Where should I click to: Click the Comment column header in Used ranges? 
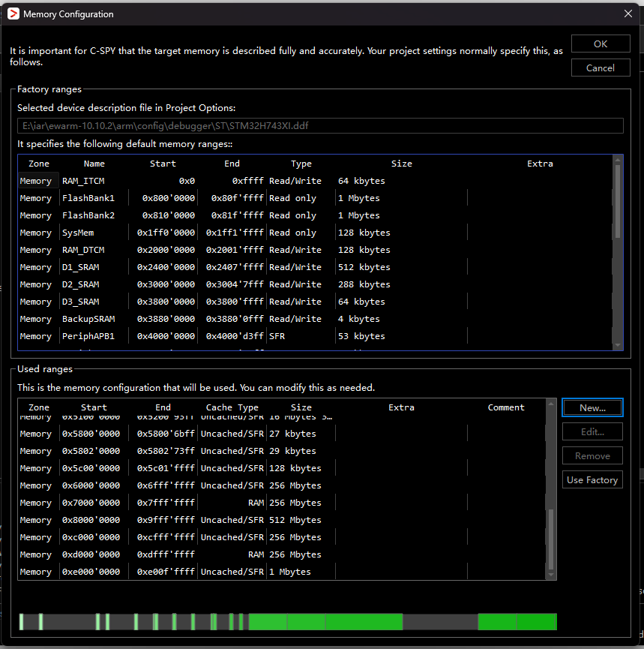[x=506, y=407]
